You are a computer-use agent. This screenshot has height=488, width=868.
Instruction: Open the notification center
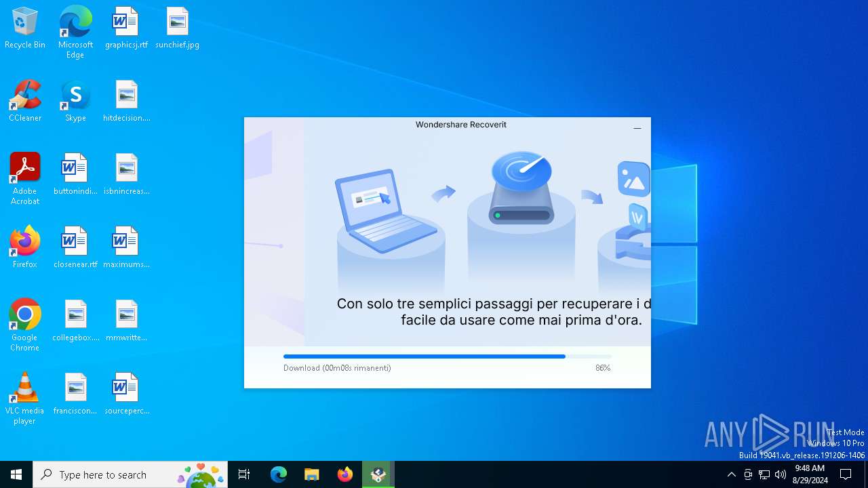click(846, 474)
